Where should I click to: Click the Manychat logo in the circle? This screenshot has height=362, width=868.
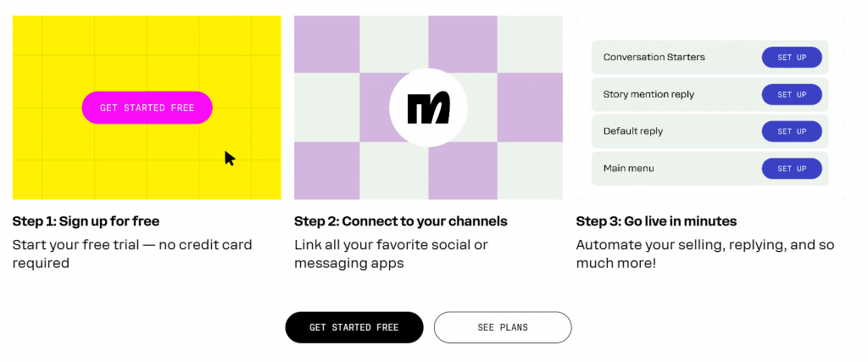pos(428,108)
